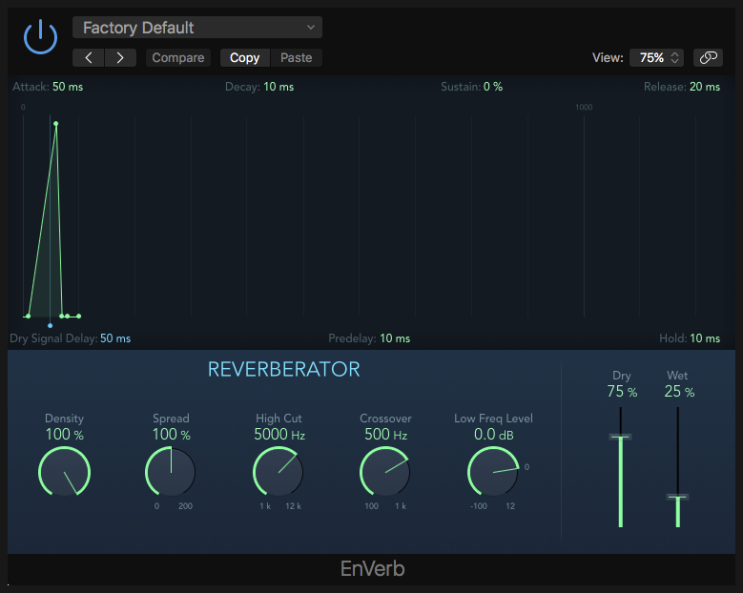This screenshot has height=593, width=743.
Task: Click the Density knob
Action: tap(64, 471)
